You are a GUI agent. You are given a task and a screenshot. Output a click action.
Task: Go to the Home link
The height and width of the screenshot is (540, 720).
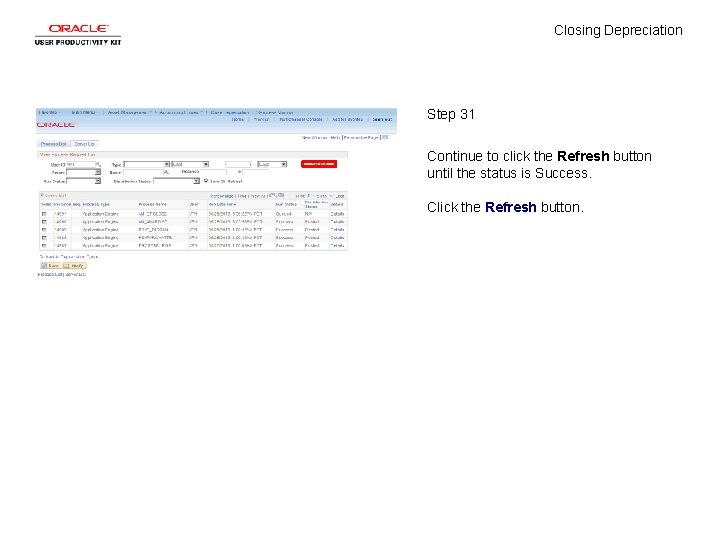[x=237, y=119]
